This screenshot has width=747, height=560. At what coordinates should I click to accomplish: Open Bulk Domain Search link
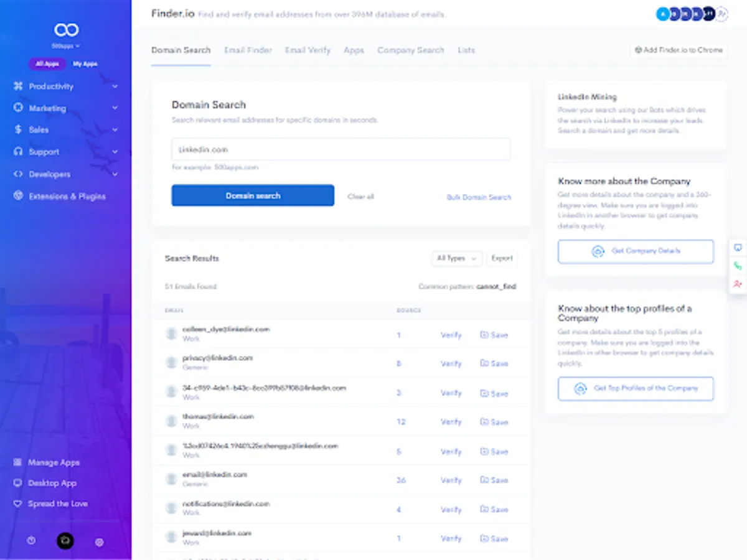(x=479, y=197)
